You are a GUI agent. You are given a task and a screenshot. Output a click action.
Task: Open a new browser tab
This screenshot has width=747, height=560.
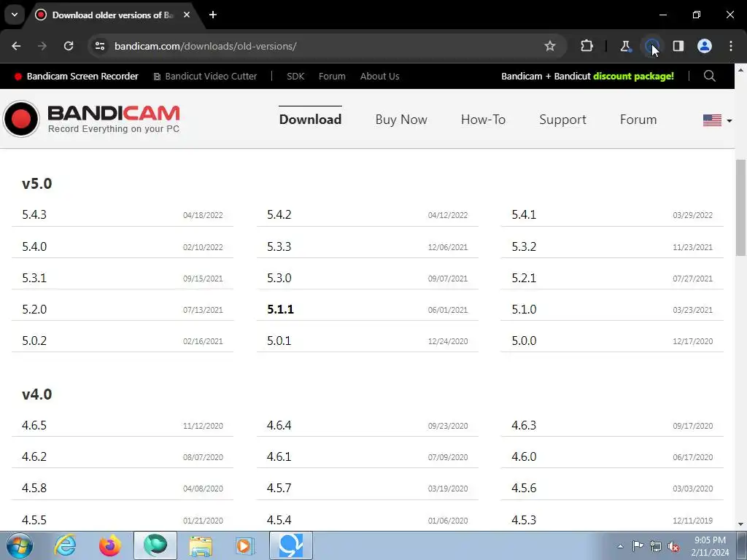tap(213, 15)
